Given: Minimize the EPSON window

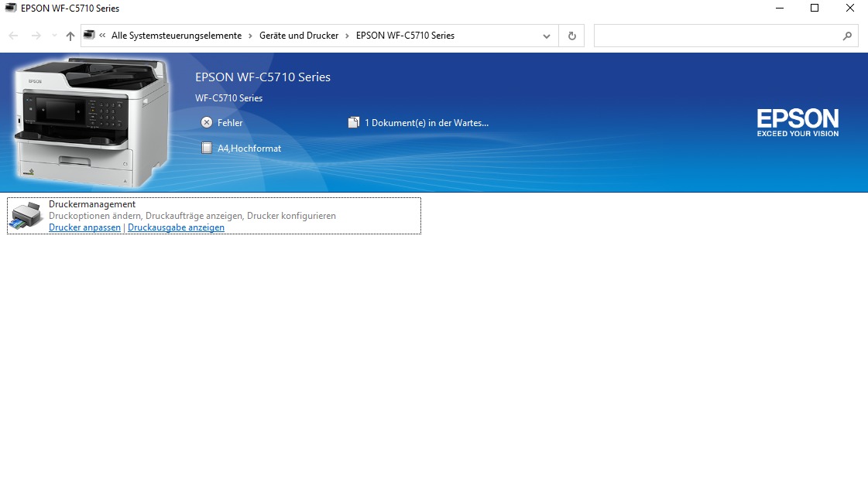Looking at the screenshot, I should coord(780,8).
